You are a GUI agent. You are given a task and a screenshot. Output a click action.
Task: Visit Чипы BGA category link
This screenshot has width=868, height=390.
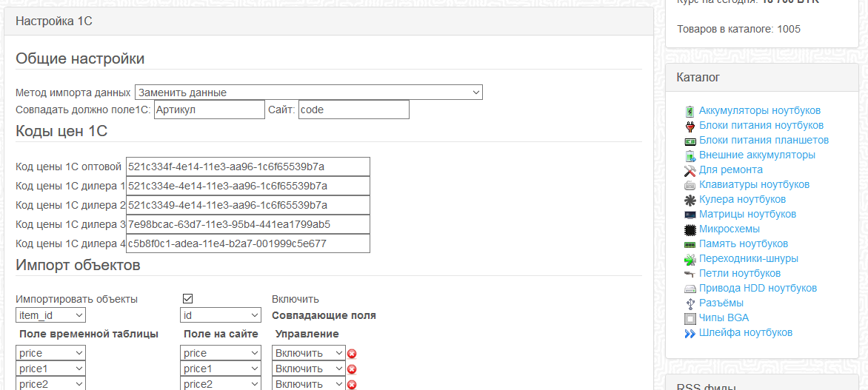point(724,318)
